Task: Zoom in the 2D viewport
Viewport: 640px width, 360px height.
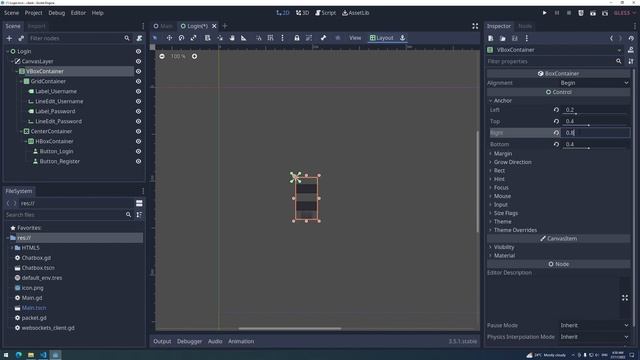Action: click(194, 56)
